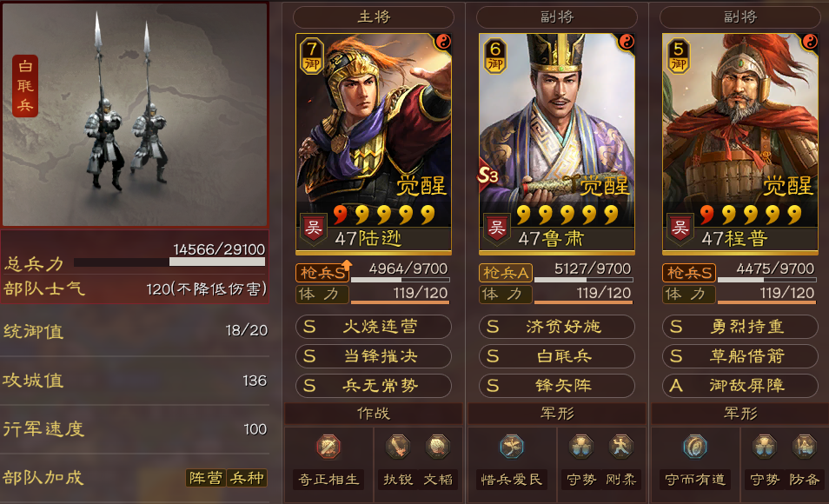Open the 御敌屏障 A skill

tap(740, 386)
